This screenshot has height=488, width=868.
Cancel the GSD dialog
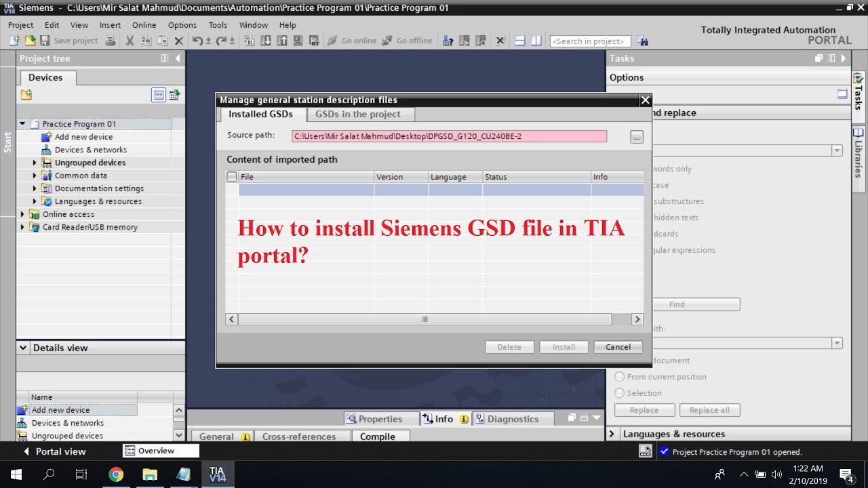point(618,347)
